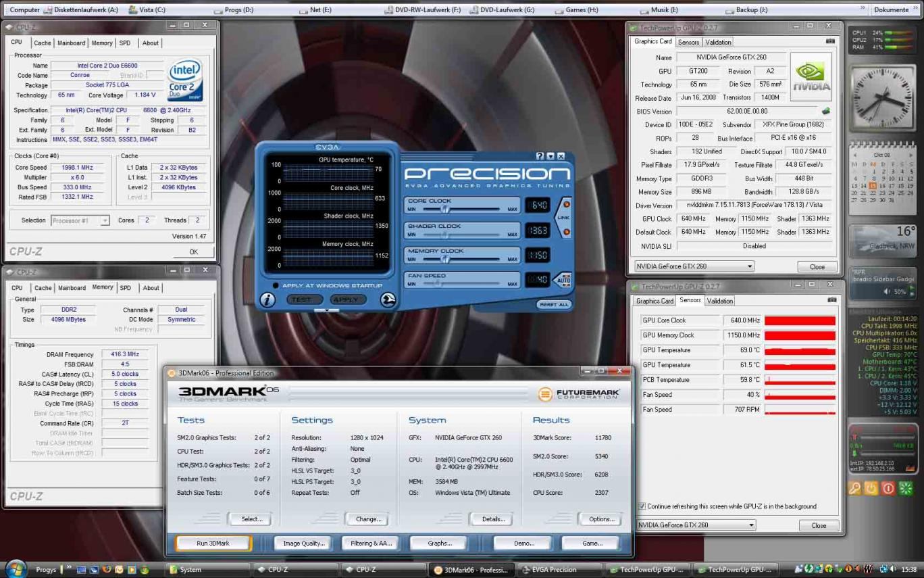Expand the Precision bottom drawer arrow
The image size is (924, 578).
click(327, 311)
